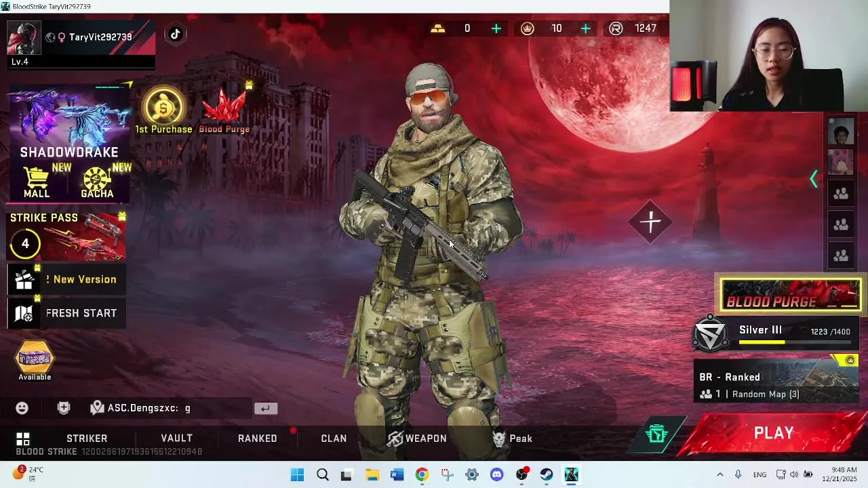
Task: Switch to the RANKED tab
Action: [x=258, y=439]
